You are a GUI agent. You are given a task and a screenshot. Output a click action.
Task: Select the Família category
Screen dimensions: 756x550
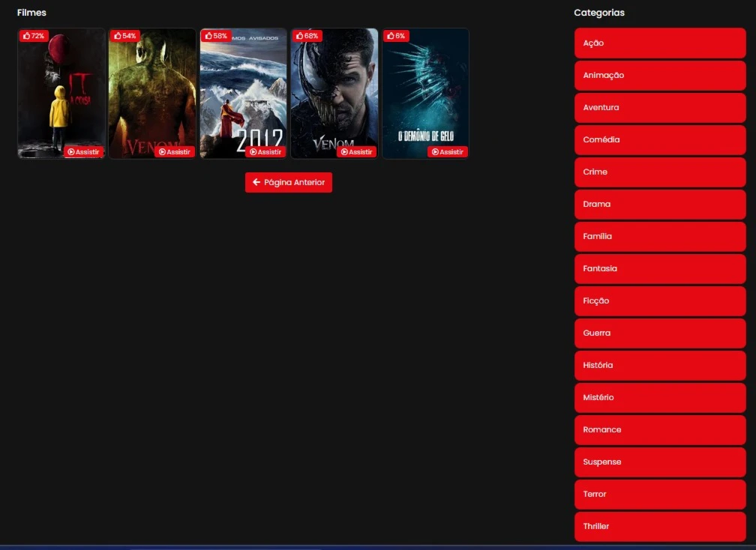tap(660, 237)
